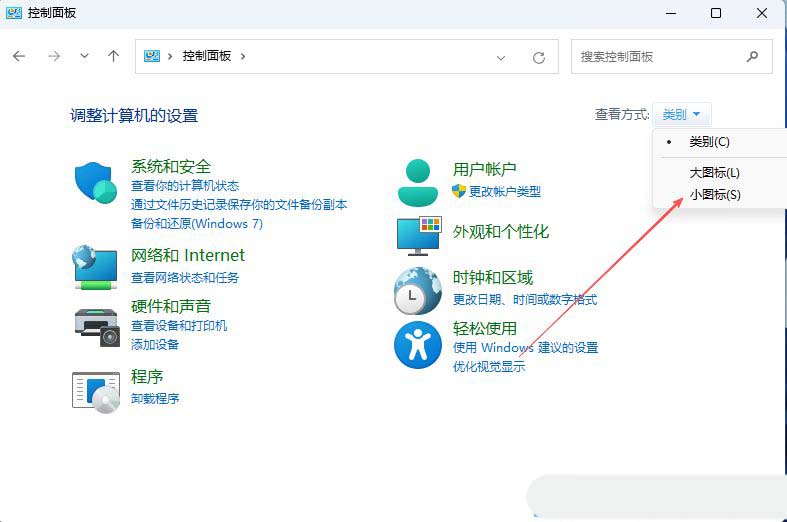Screen dimensions: 787x522
Task: Click 更改日期、时间或数字格式 link
Action: (x=525, y=300)
